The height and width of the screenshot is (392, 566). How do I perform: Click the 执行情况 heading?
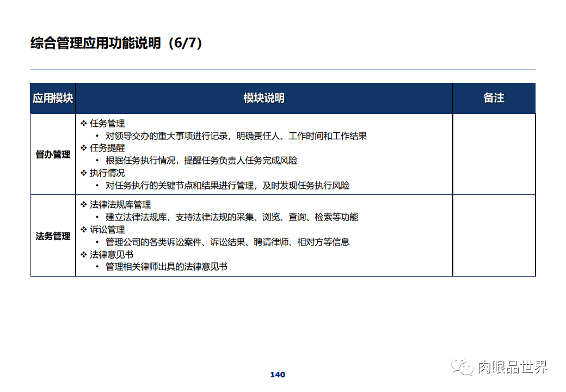click(x=107, y=173)
